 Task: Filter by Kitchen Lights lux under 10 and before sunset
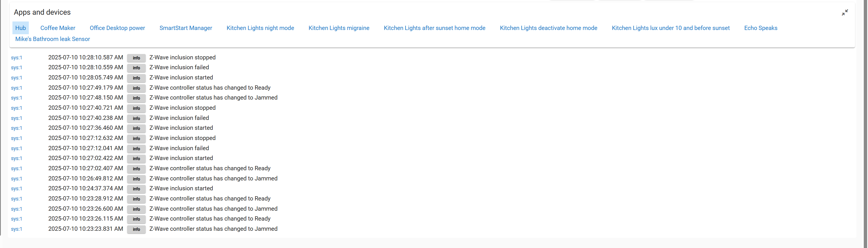coord(671,28)
